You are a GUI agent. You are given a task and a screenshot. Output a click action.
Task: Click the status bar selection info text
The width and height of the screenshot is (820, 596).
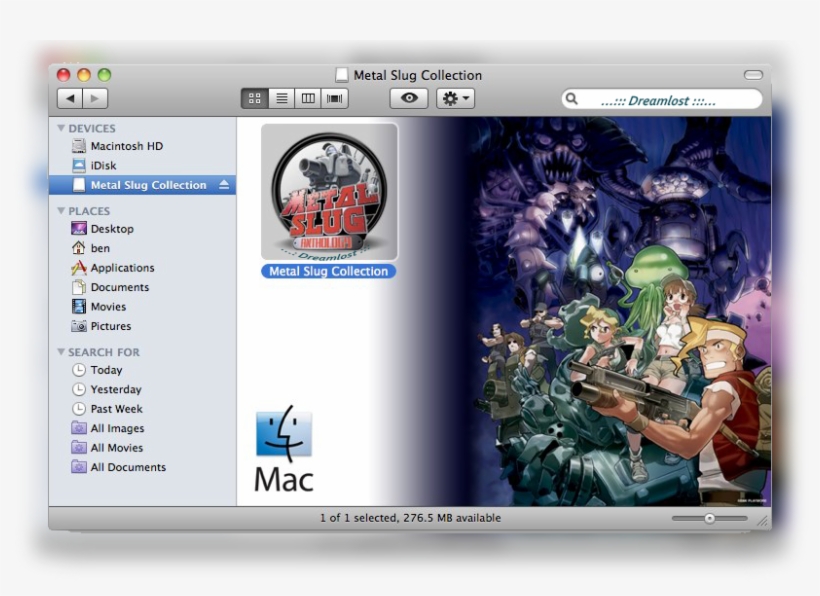(x=410, y=518)
